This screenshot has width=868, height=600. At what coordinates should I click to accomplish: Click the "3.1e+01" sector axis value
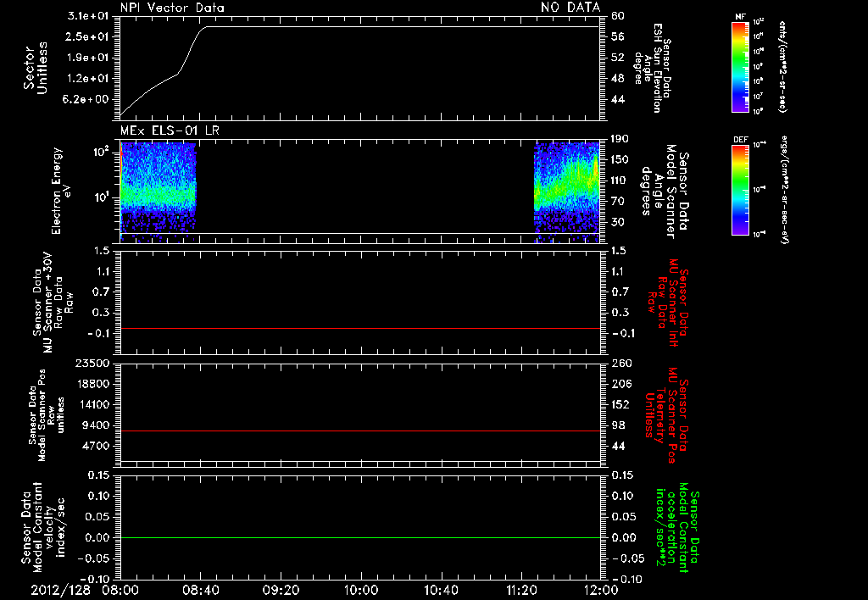[88, 16]
